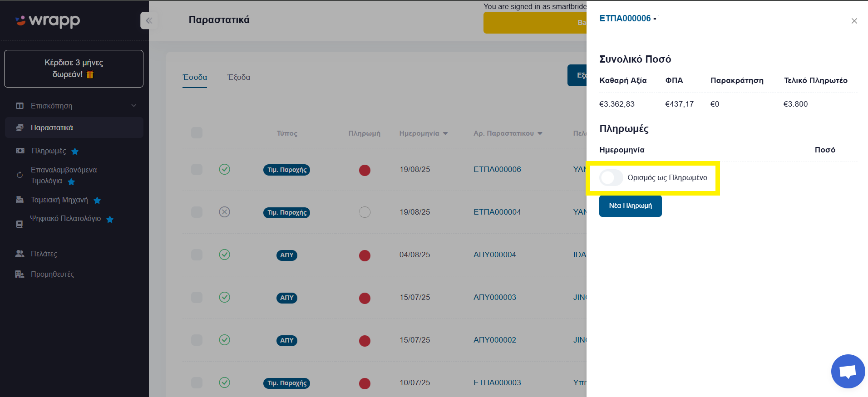Tick the select-all checkbox in table header

tap(197, 133)
